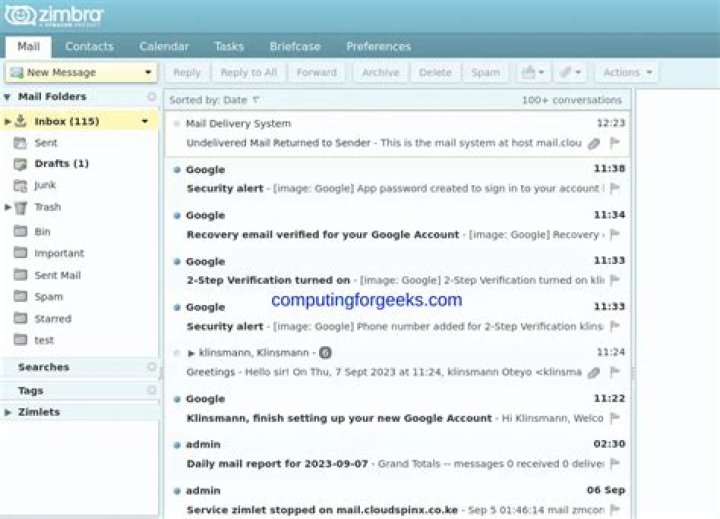Click the Delete button
720x519 pixels.
[x=435, y=73]
